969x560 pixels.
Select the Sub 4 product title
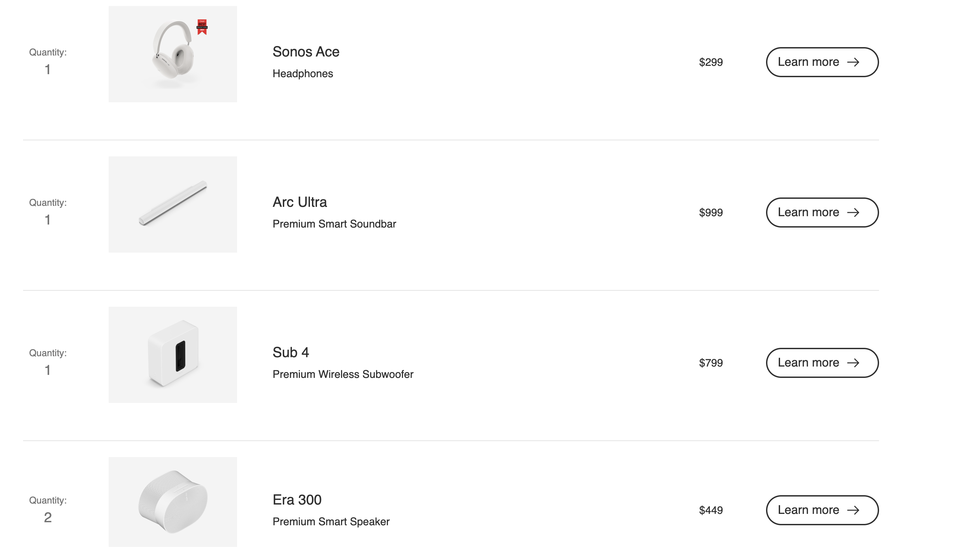pyautogui.click(x=291, y=353)
